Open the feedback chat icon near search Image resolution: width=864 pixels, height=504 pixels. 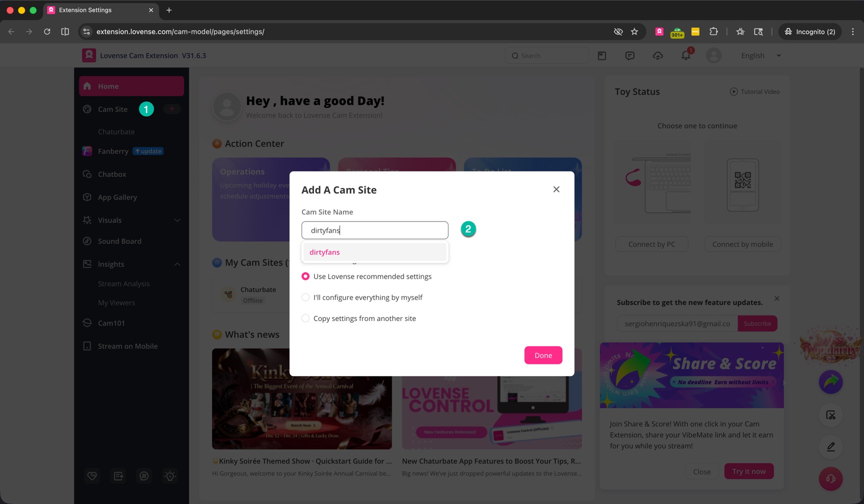[629, 55]
